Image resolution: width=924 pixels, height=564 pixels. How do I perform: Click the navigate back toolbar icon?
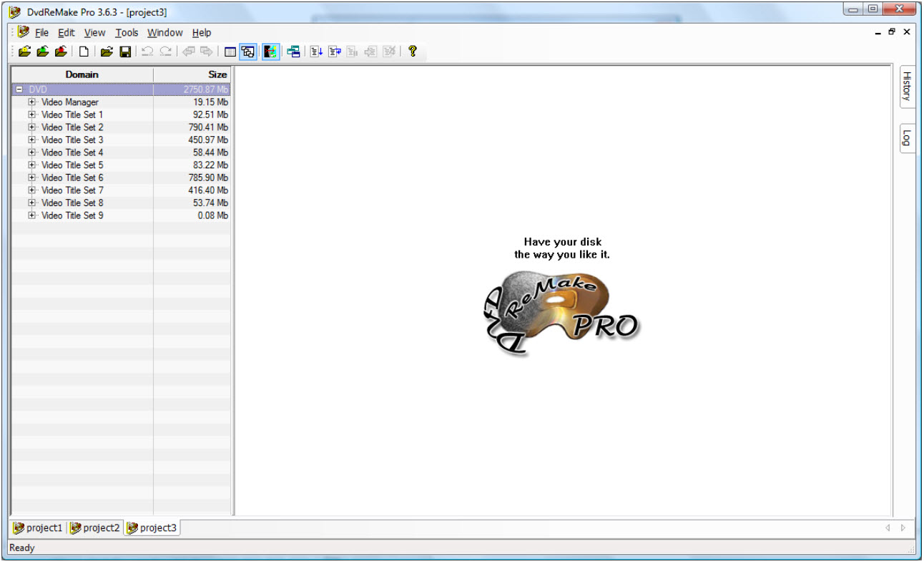coord(189,52)
